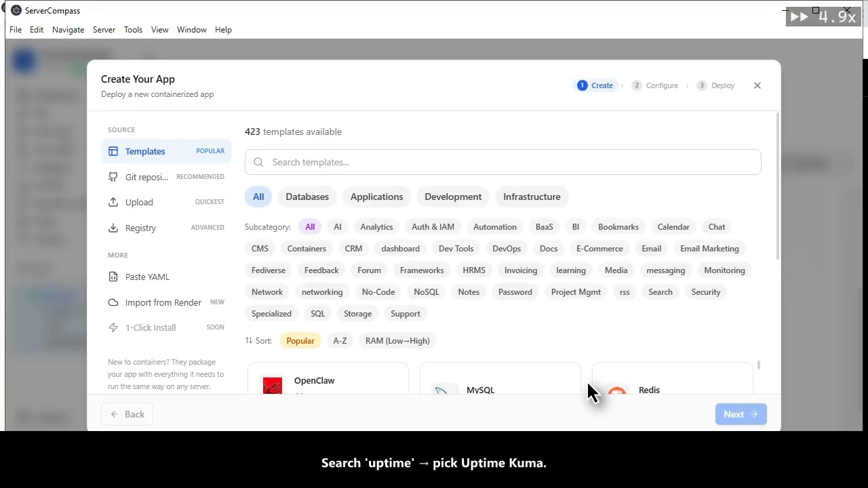Toggle the Email Marketing subcategory chip
868x488 pixels.
tap(709, 249)
